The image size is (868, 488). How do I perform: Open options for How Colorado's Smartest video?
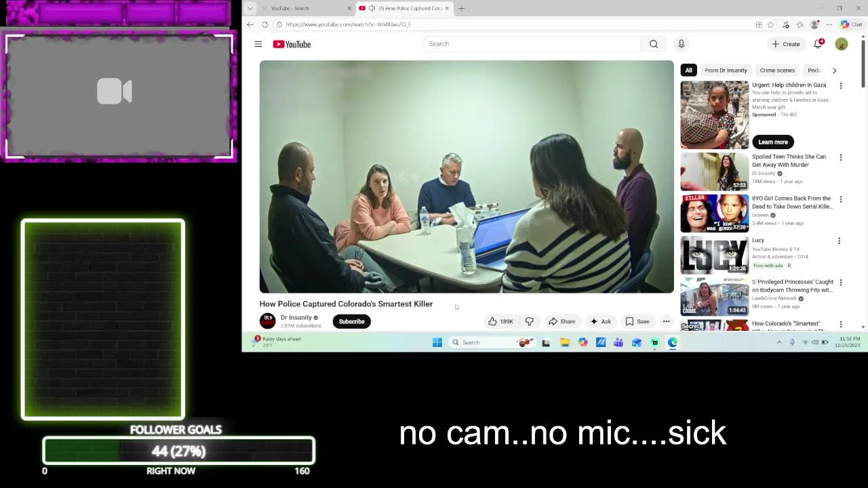(840, 325)
